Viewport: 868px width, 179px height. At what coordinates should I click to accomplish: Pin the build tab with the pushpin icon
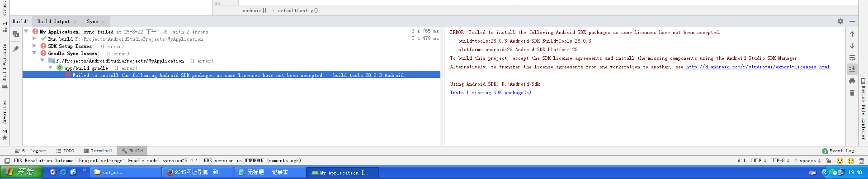16,49
